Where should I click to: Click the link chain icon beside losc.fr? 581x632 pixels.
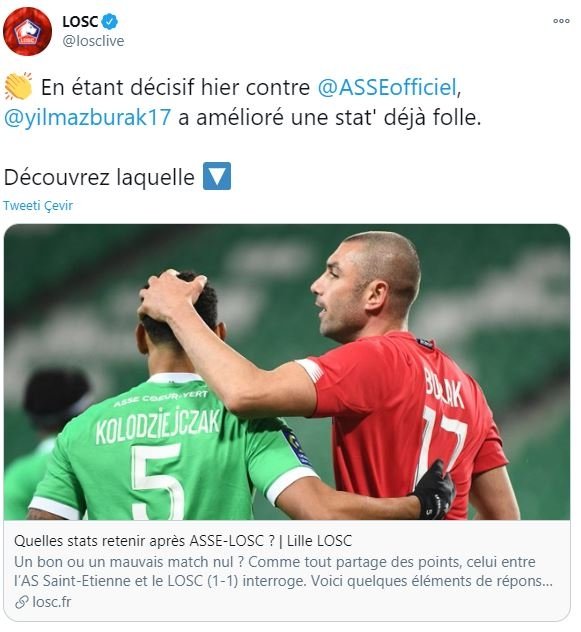pyautogui.click(x=21, y=602)
